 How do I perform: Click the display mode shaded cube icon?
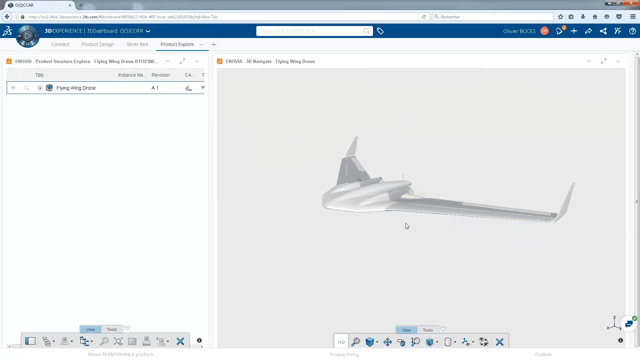[x=429, y=342]
